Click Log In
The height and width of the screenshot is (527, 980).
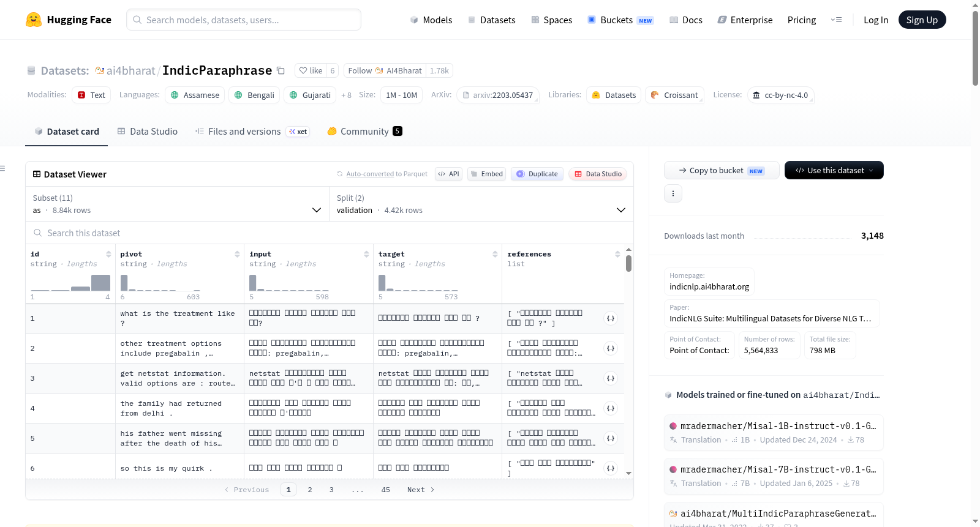point(876,20)
